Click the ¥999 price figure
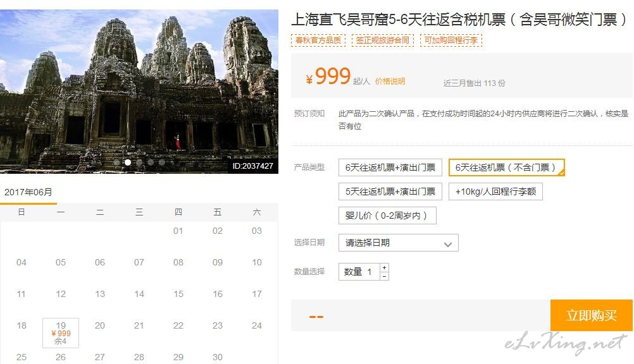 pos(328,76)
